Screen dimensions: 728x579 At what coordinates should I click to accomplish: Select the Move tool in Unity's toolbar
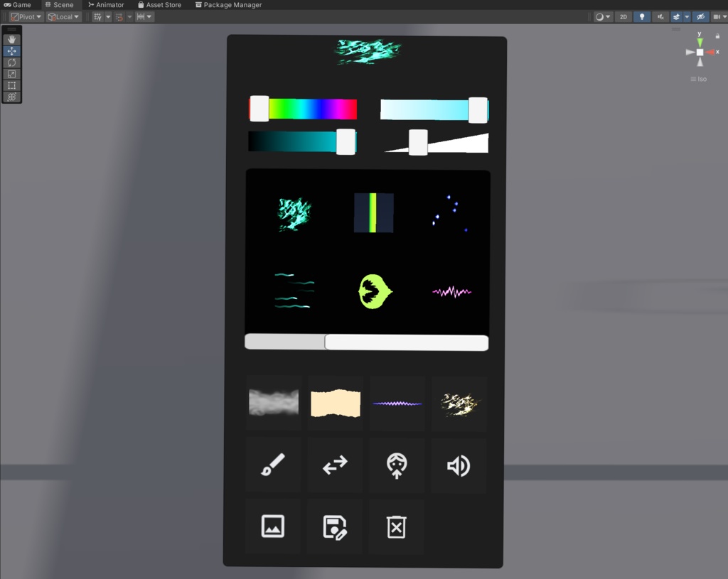(11, 50)
